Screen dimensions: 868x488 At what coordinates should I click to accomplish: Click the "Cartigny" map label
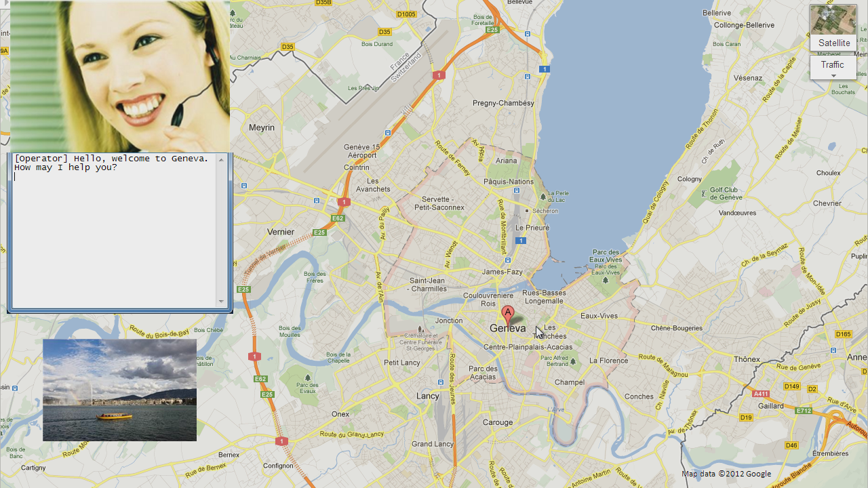(x=33, y=468)
